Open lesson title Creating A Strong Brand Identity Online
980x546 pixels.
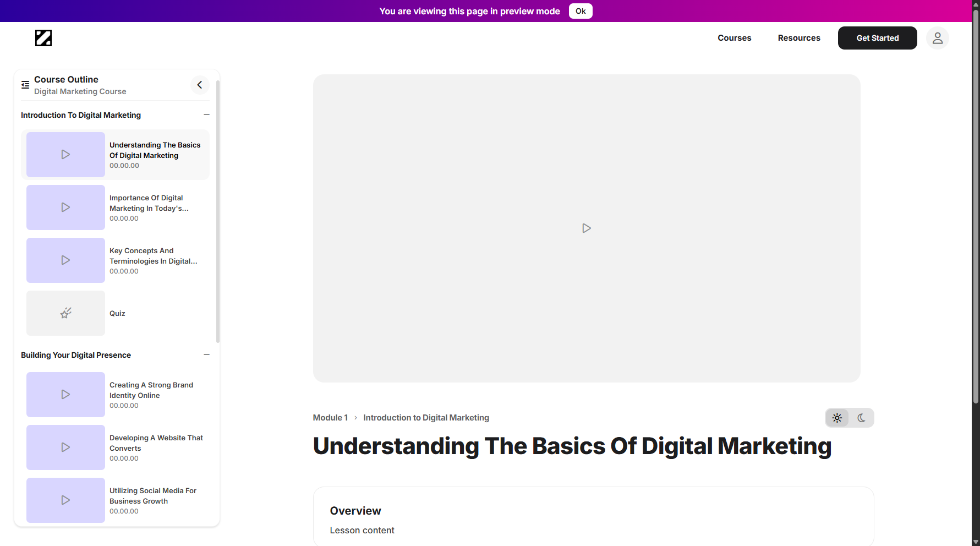[x=151, y=390]
